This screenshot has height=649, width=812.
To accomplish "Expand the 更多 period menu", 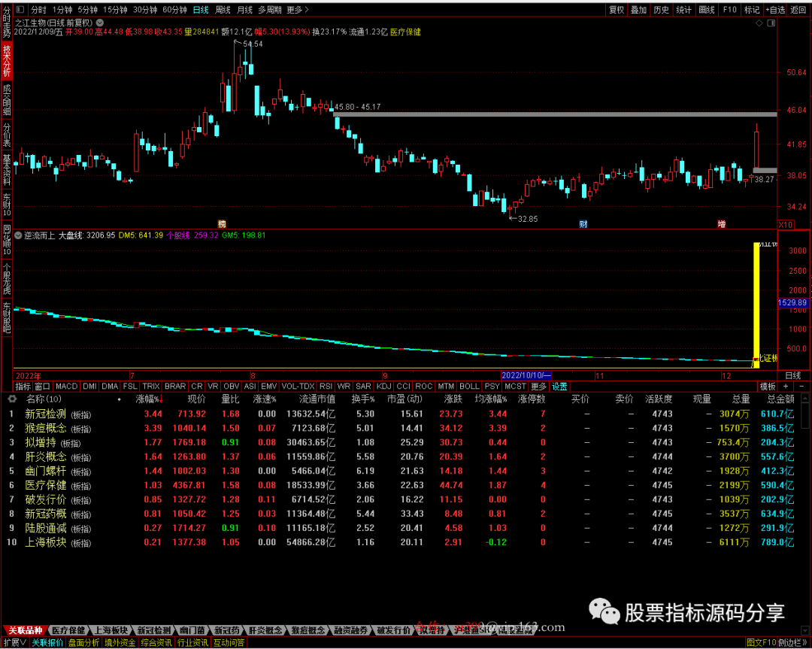I will tap(298, 10).
